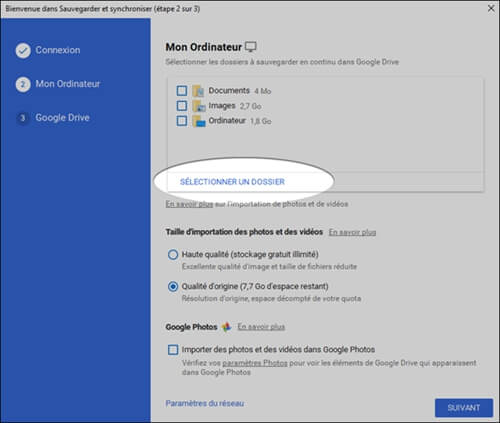
Task: Click the Images folder icon
Action: pyautogui.click(x=199, y=106)
